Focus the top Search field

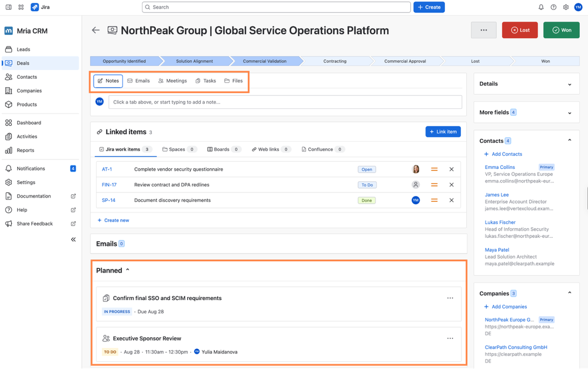click(277, 7)
